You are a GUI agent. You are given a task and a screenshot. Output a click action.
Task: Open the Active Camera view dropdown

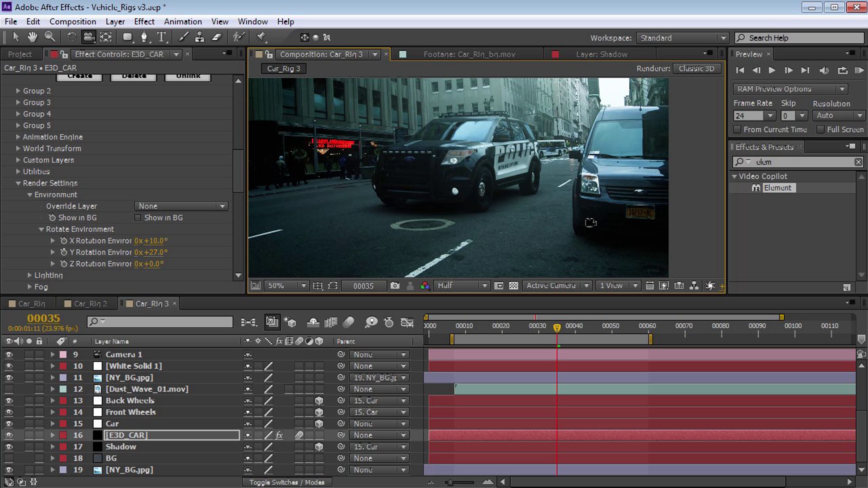(557, 286)
